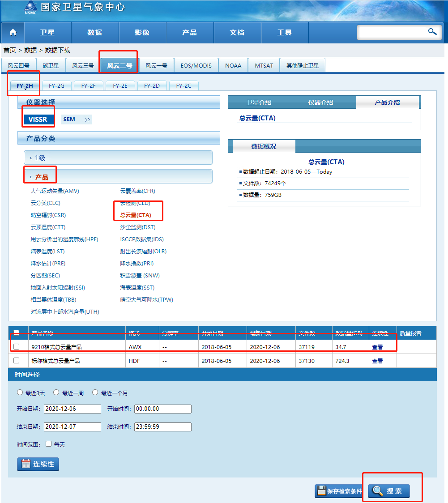Open the 云覆盖率(CFR) product

point(138,191)
